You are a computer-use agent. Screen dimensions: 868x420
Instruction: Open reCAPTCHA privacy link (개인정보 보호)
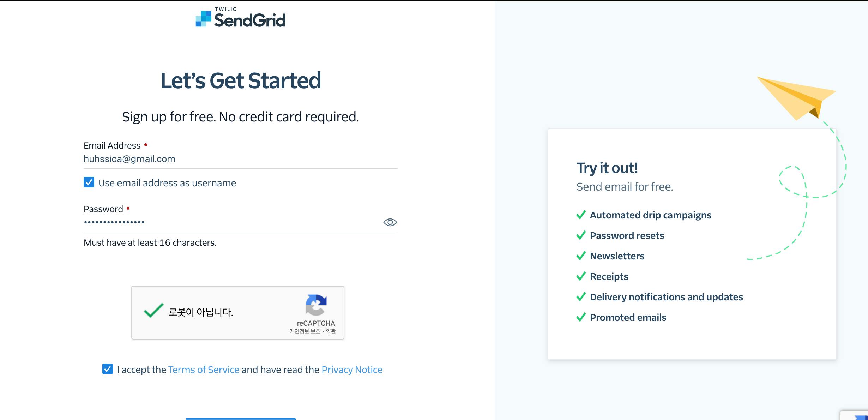pos(305,331)
